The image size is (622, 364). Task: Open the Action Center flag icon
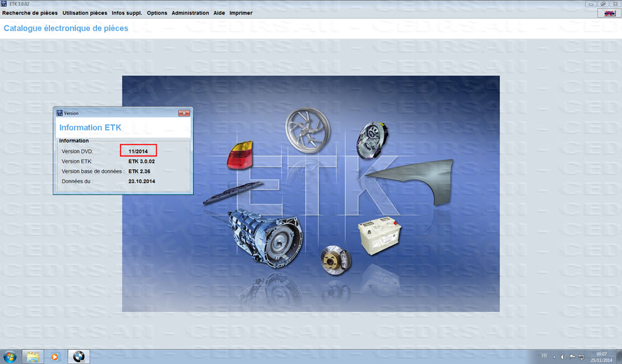[x=572, y=357]
